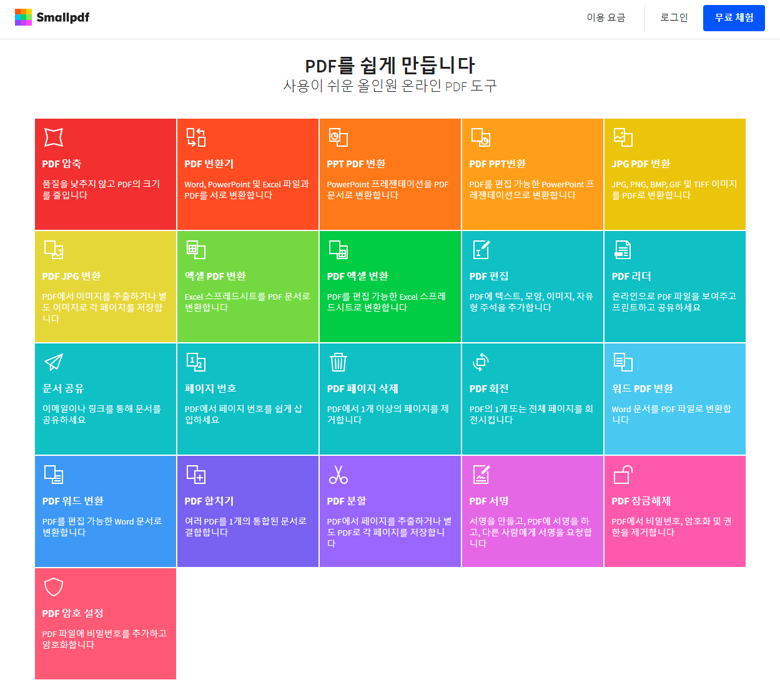Open the PDF 변환기 tool title

click(x=209, y=164)
